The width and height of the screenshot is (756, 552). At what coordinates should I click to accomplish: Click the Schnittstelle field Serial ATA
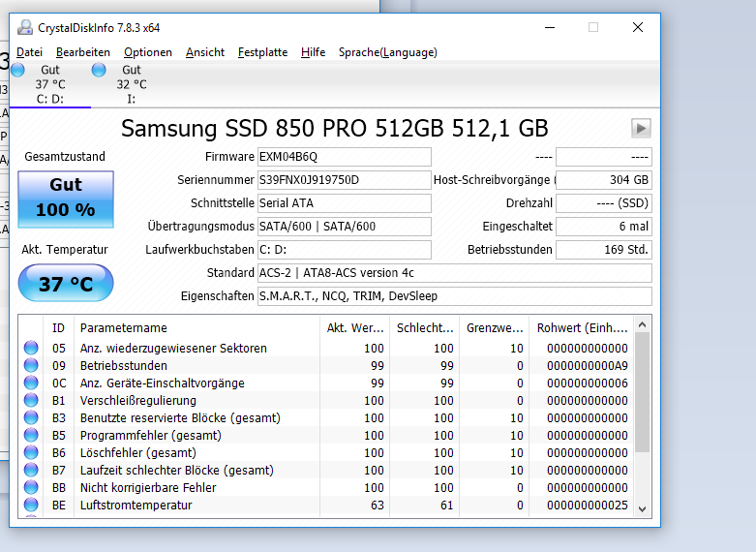pos(345,203)
